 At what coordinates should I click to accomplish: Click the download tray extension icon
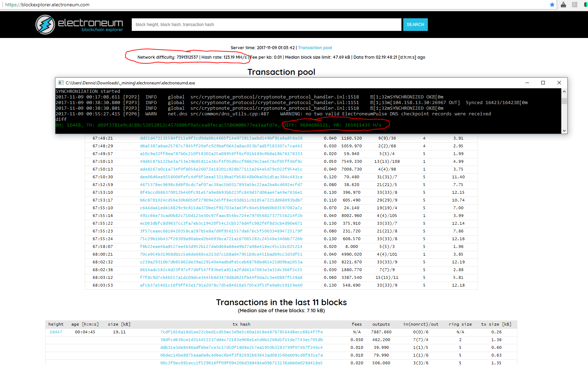tap(563, 5)
